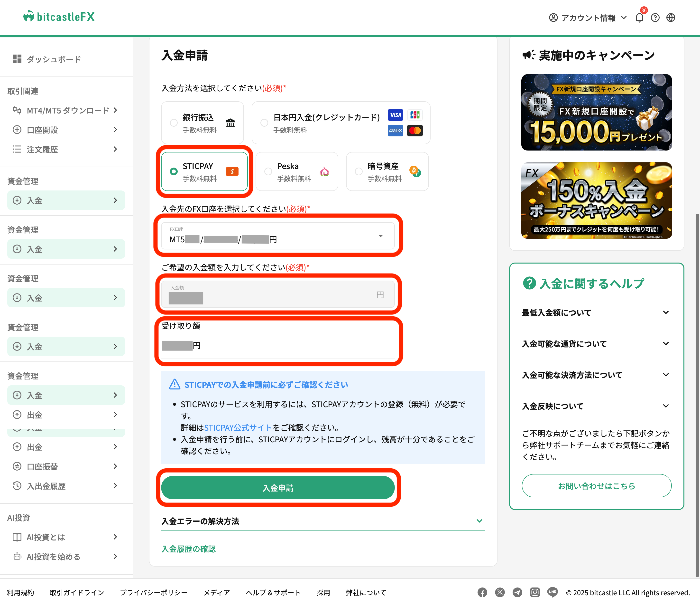Screen dimensions: 700x606
Task: Open 取引ガイドライン footer link
Action: (77, 592)
